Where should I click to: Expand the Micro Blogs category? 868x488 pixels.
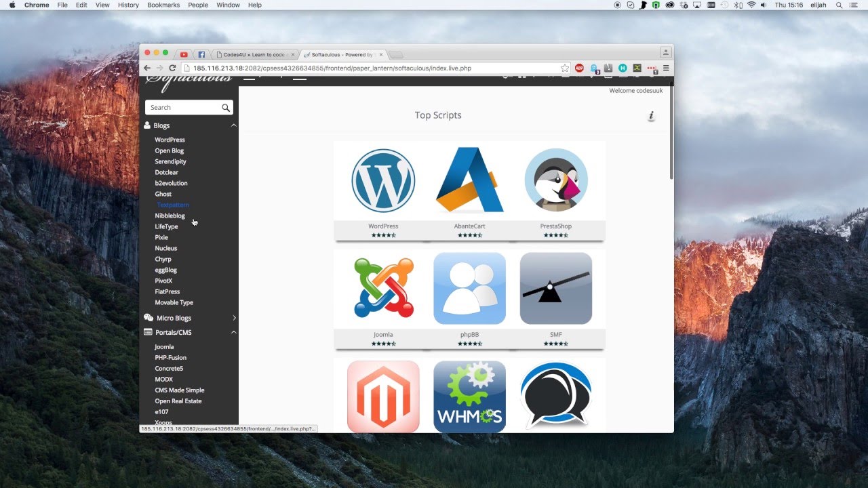234,318
